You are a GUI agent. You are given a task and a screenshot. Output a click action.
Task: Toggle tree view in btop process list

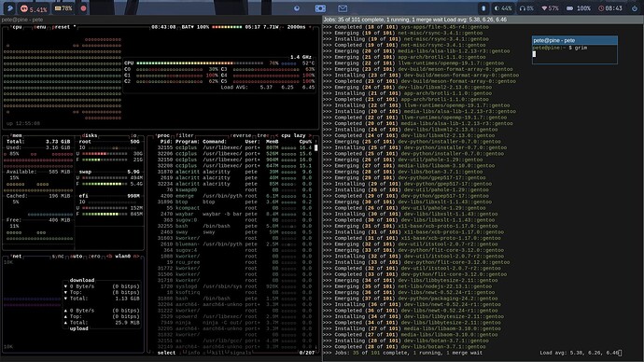coord(262,135)
